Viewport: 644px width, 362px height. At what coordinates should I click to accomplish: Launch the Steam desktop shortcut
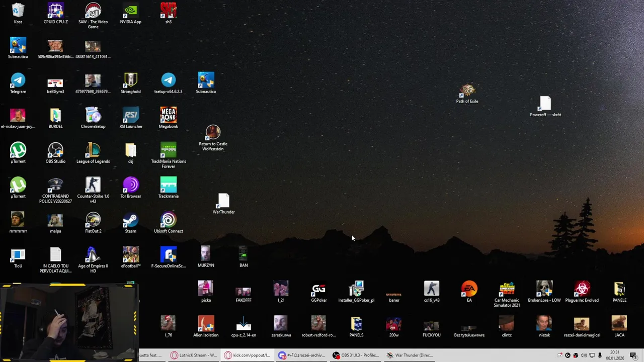click(x=131, y=223)
